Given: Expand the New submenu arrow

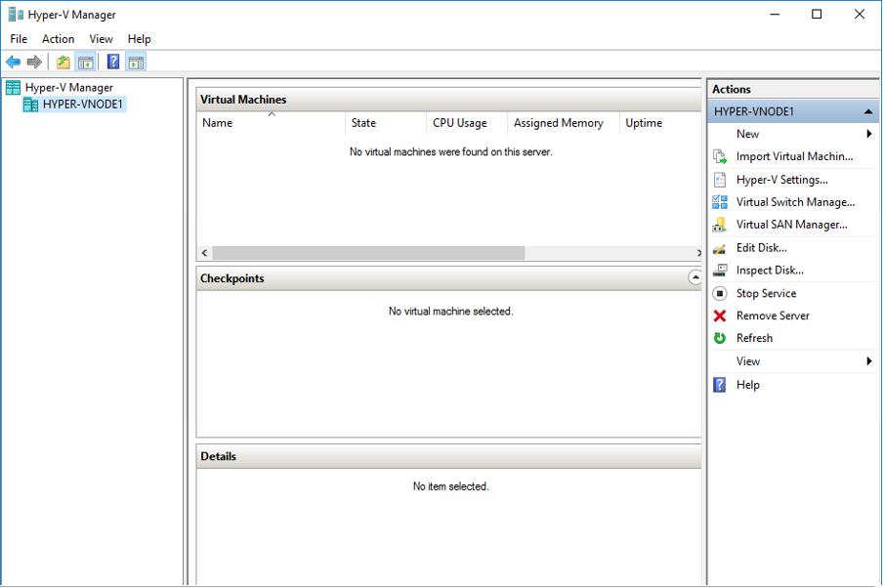Looking at the screenshot, I should (x=868, y=134).
